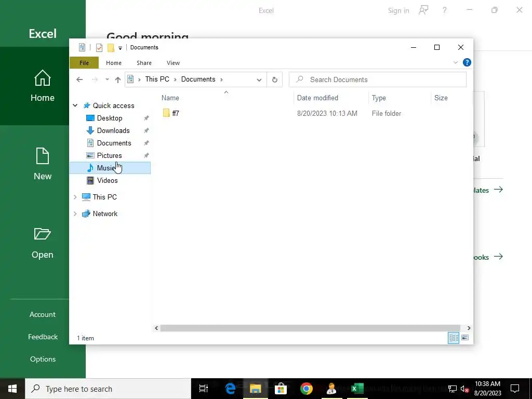Click This PC in the address bar
This screenshot has width=532, height=399.
pos(157,79)
